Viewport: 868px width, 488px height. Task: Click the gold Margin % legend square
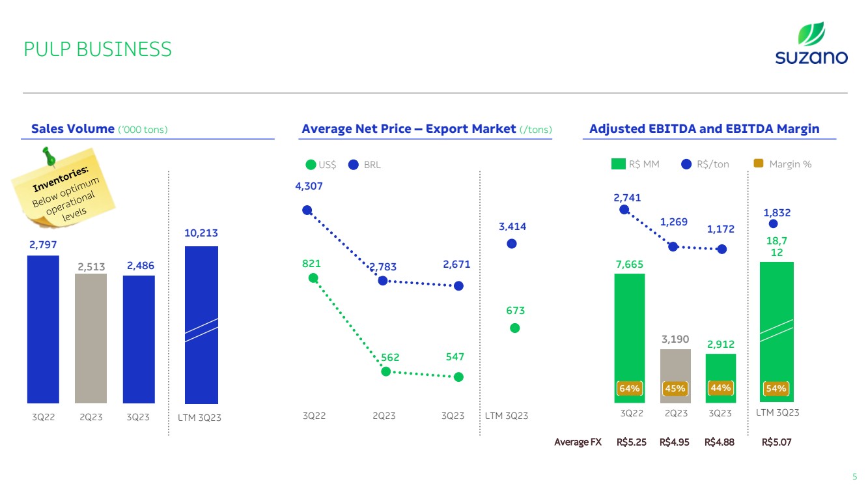pyautogui.click(x=759, y=164)
